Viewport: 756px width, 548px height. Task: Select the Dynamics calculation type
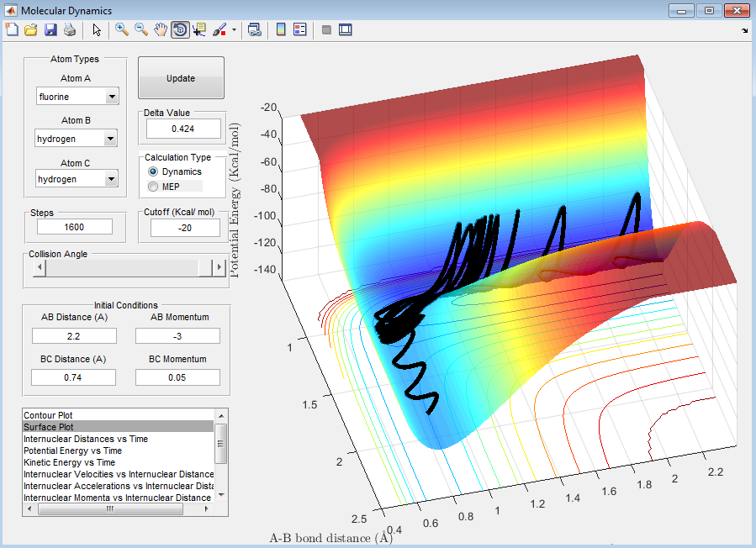[x=153, y=171]
